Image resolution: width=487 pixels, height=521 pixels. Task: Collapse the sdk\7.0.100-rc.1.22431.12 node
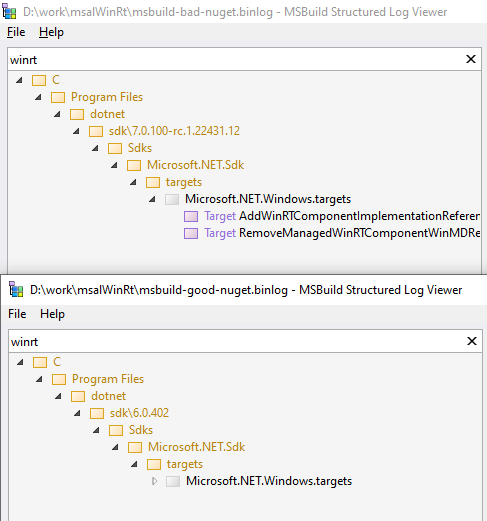click(x=77, y=131)
